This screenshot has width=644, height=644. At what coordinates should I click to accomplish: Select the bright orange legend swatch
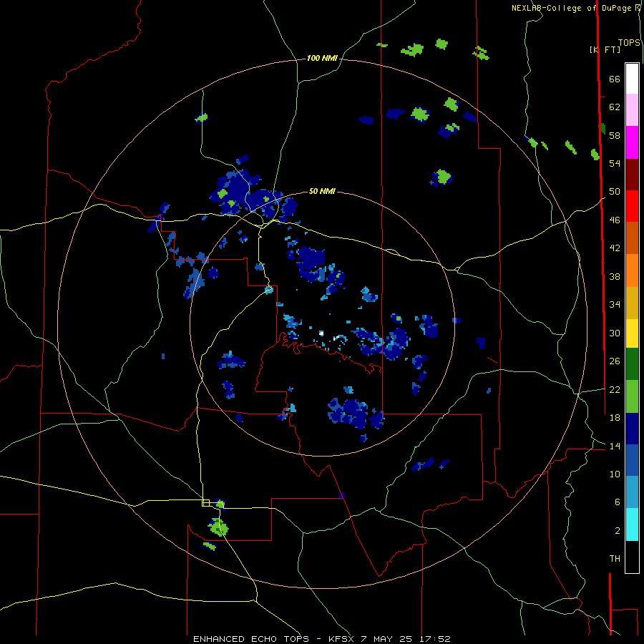click(632, 270)
